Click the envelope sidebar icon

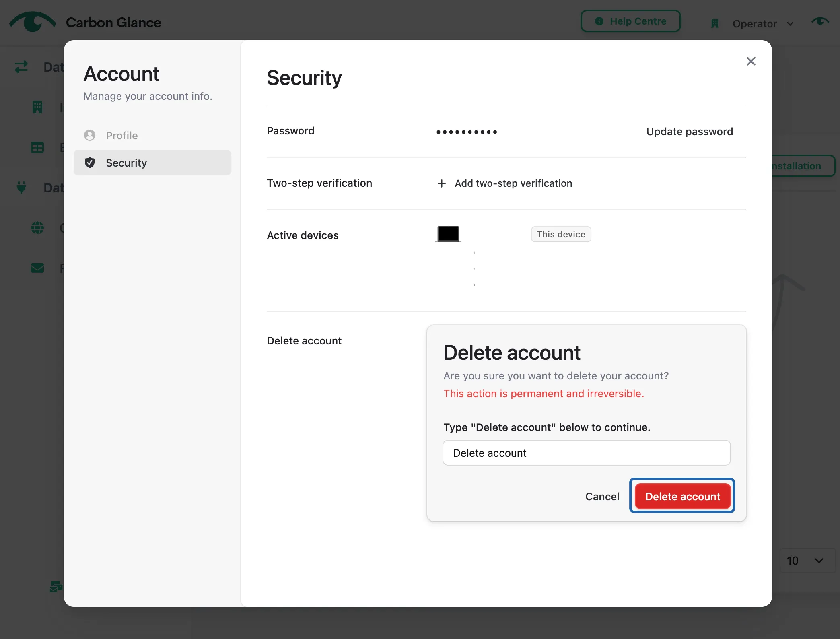(x=37, y=268)
